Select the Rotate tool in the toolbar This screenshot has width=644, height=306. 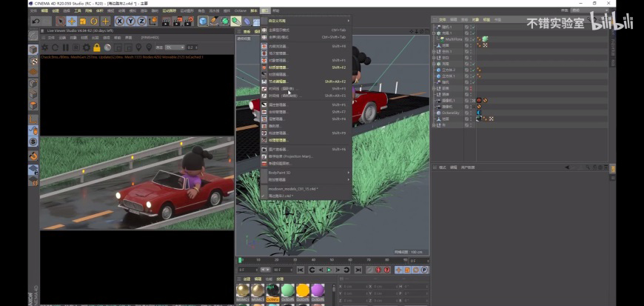click(x=94, y=21)
